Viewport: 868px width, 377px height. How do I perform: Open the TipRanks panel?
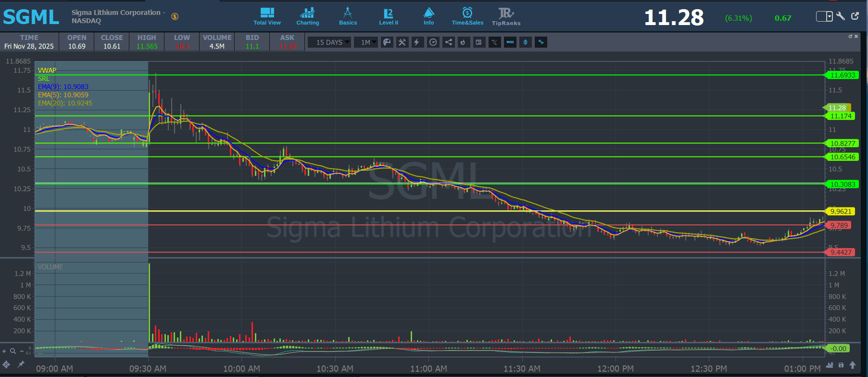coord(506,16)
